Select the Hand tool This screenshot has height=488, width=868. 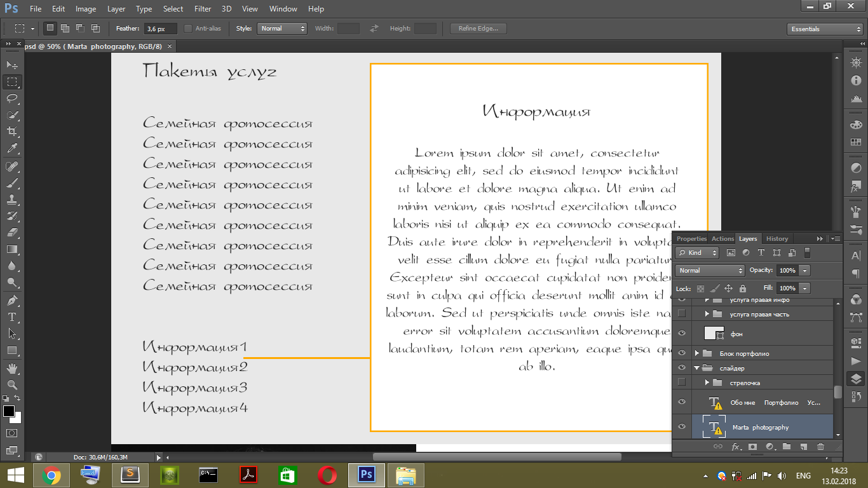12,368
